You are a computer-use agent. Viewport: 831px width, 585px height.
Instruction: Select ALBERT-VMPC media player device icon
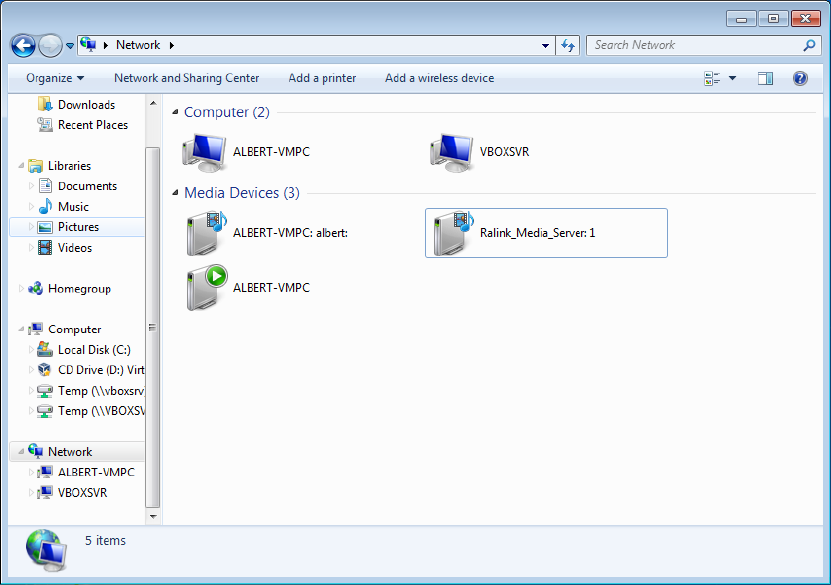pos(206,288)
